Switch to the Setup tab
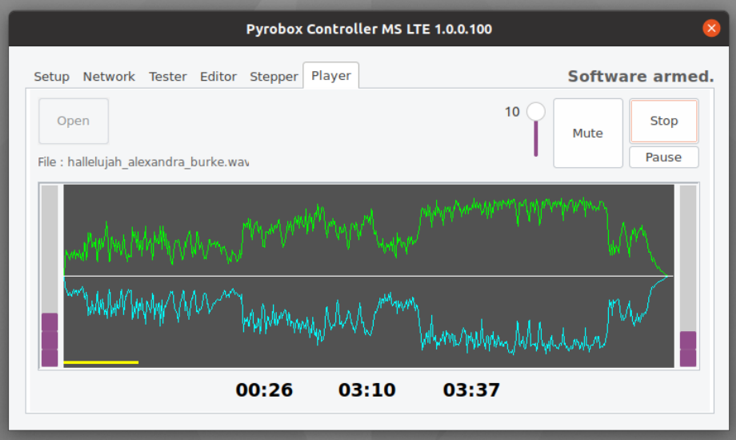This screenshot has width=736, height=440. coord(52,76)
